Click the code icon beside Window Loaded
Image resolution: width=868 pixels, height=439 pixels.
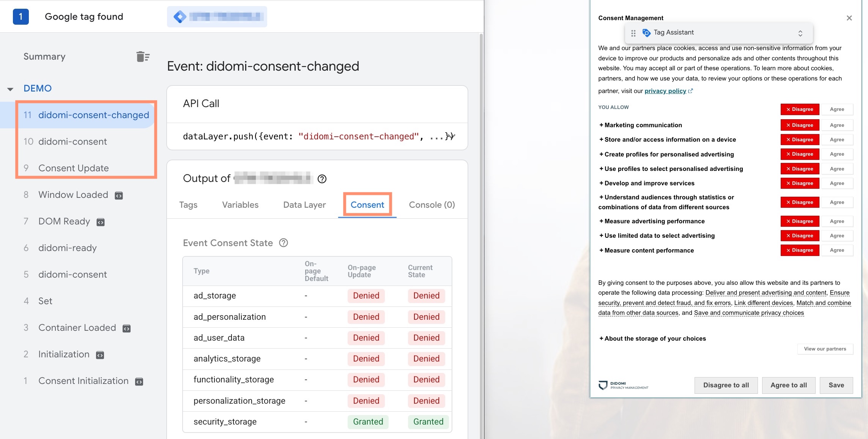pyautogui.click(x=119, y=196)
